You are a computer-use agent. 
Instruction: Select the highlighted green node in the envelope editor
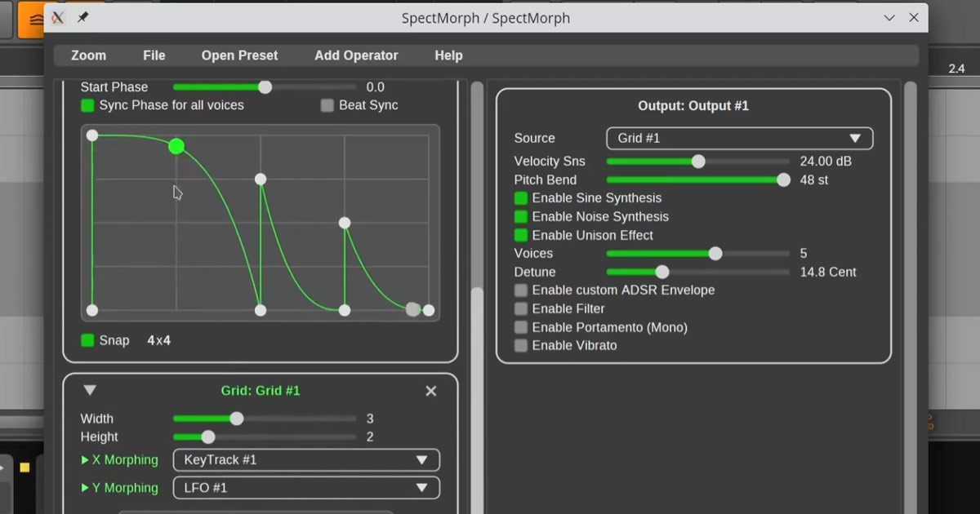click(176, 147)
